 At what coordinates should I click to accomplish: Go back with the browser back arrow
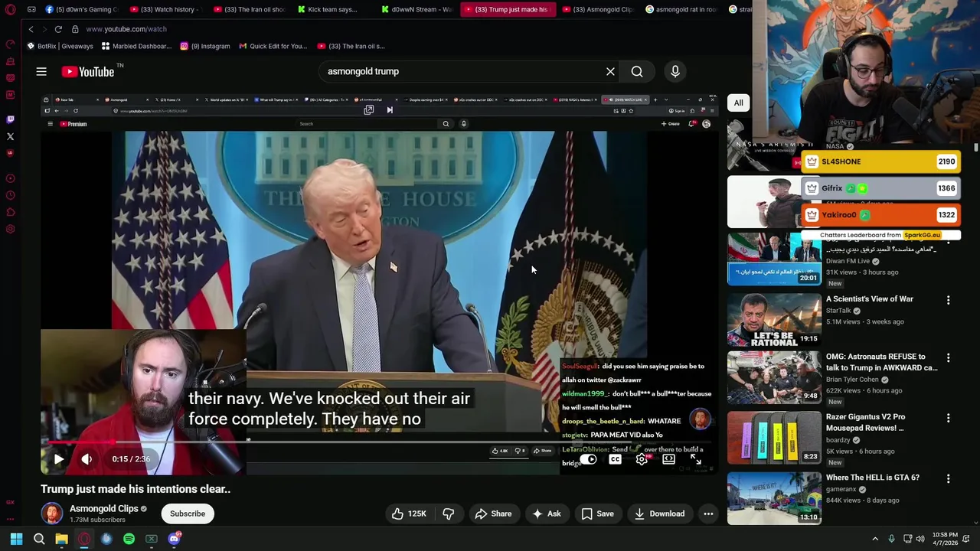[x=31, y=29]
